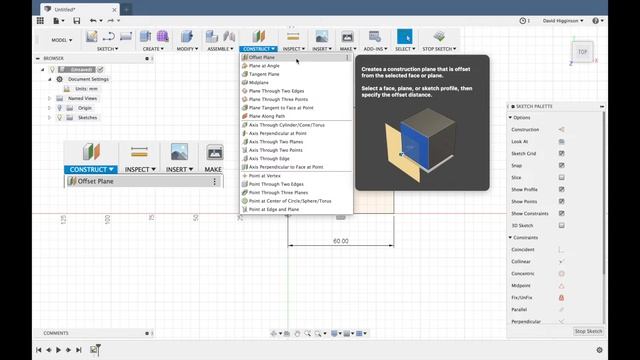Select the Line tool in Sketch group
The height and width of the screenshot is (360, 640).
click(x=109, y=37)
